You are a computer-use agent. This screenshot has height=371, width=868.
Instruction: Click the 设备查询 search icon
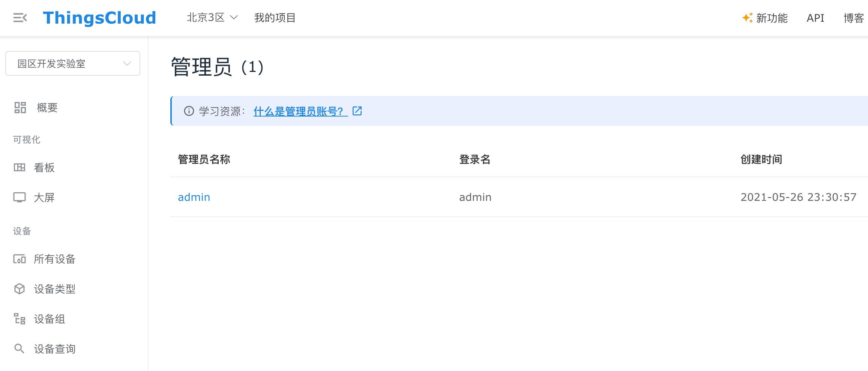click(x=20, y=349)
